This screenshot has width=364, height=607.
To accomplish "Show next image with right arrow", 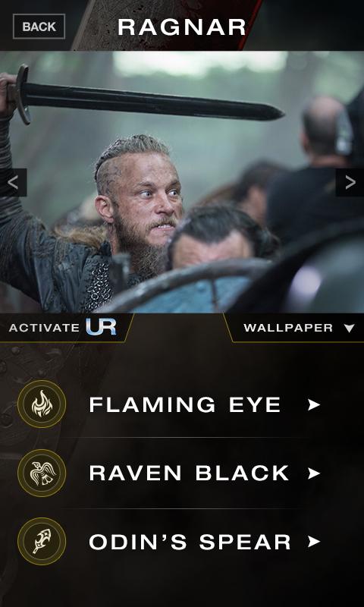I will [x=350, y=182].
